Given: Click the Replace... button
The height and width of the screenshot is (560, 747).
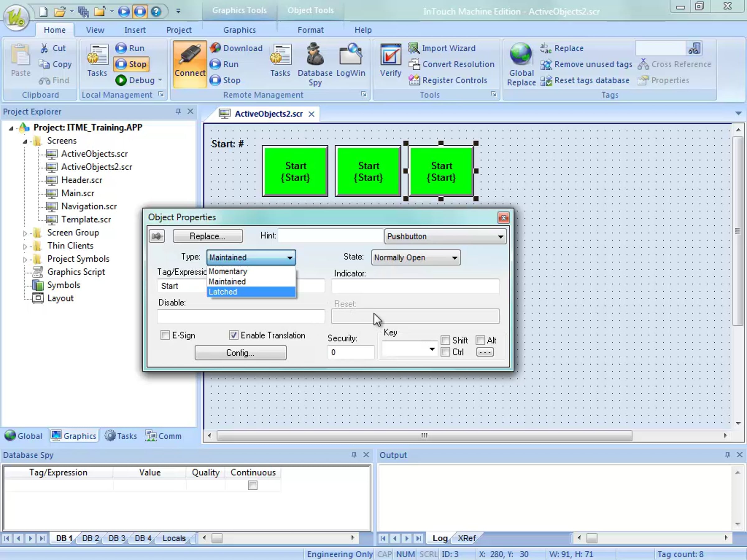Looking at the screenshot, I should (x=207, y=236).
